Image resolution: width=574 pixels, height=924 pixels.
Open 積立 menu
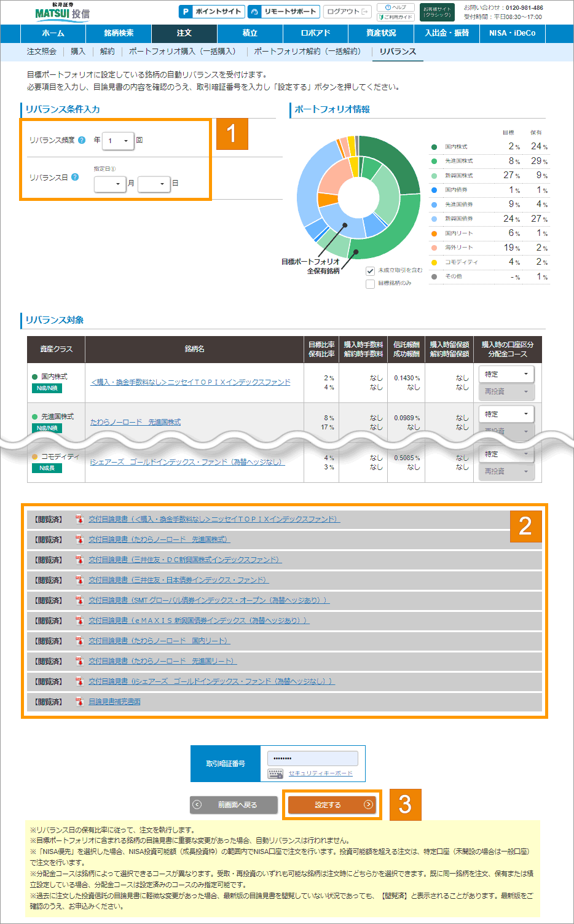pyautogui.click(x=250, y=33)
